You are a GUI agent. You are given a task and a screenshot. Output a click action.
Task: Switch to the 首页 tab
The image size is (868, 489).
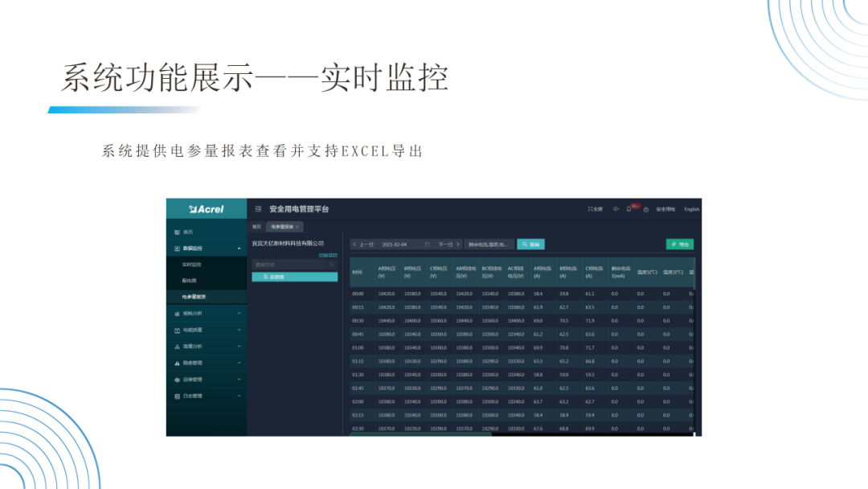click(x=256, y=225)
